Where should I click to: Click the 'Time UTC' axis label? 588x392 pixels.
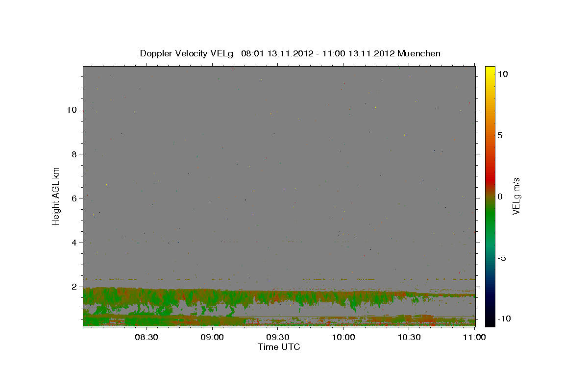[x=279, y=347]
